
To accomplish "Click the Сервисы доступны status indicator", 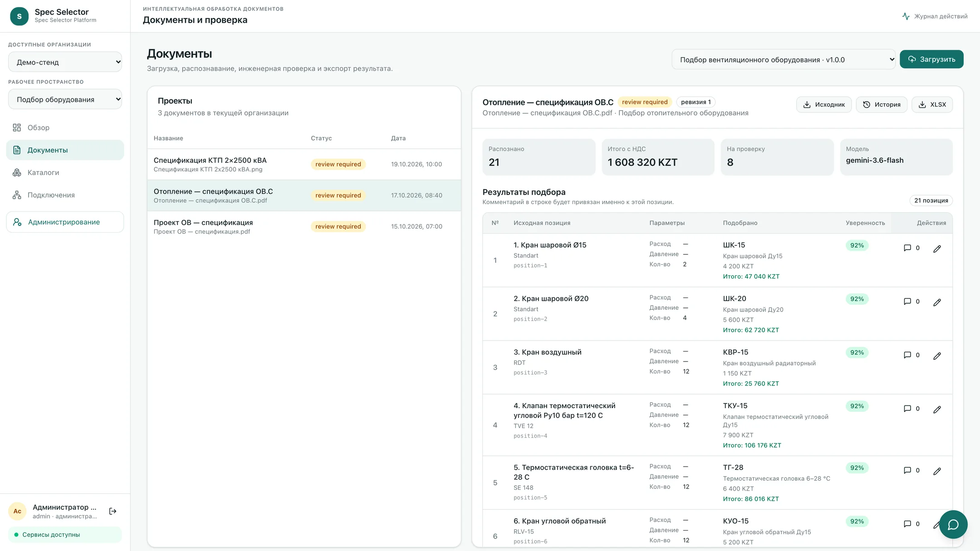I will (x=65, y=535).
